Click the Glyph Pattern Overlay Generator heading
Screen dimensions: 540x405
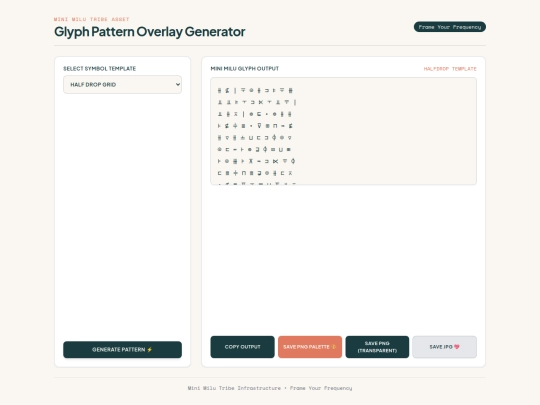(150, 32)
